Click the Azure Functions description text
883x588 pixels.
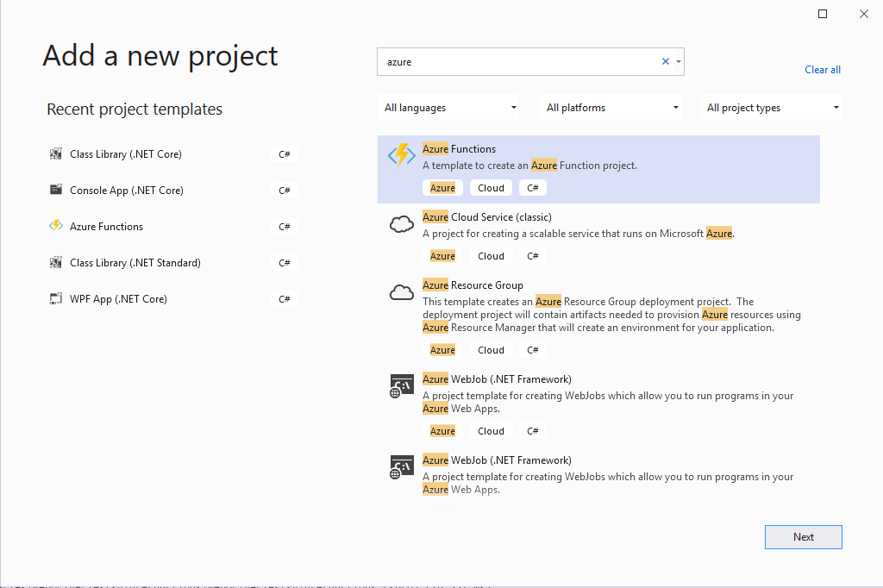tap(530, 166)
